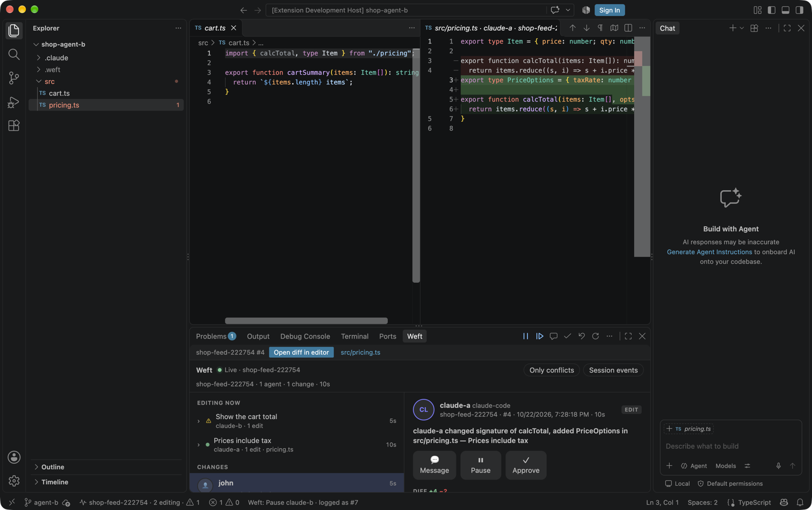
Task: Open pricing.ts in the Explorer tree
Action: tap(106, 105)
